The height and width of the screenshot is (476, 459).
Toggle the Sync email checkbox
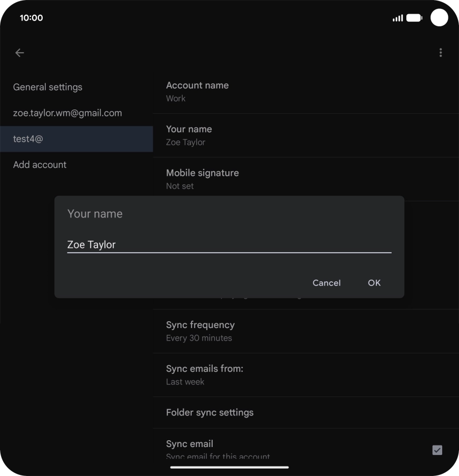(x=437, y=450)
